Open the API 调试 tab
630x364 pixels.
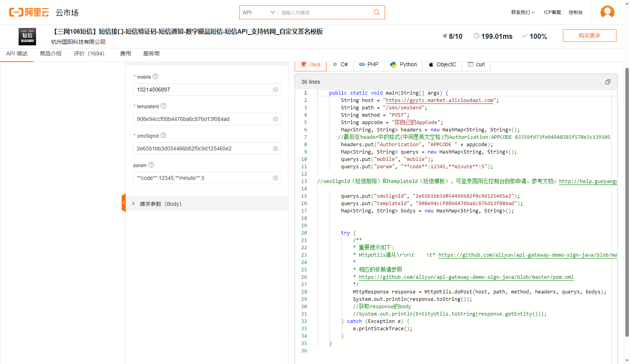tap(17, 53)
